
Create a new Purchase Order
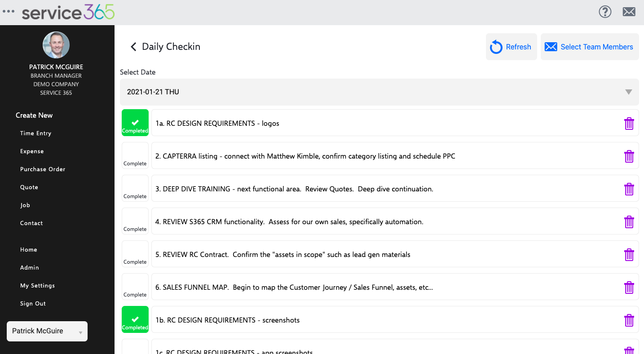(x=43, y=169)
